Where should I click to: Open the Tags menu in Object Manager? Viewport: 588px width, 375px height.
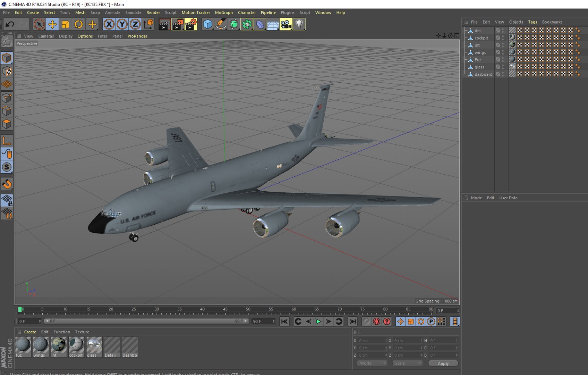pyautogui.click(x=532, y=22)
